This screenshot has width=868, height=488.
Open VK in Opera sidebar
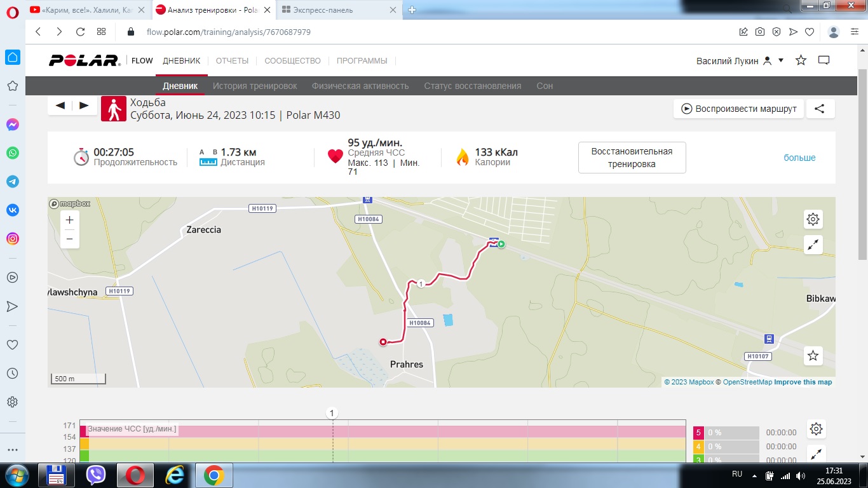click(12, 210)
